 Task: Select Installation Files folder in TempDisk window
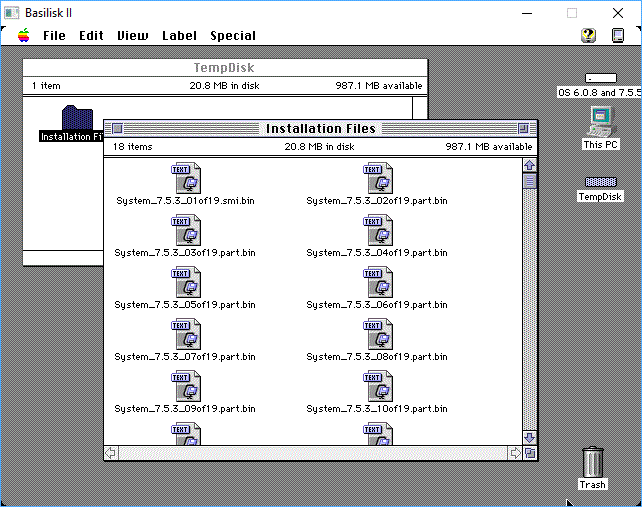(77, 118)
